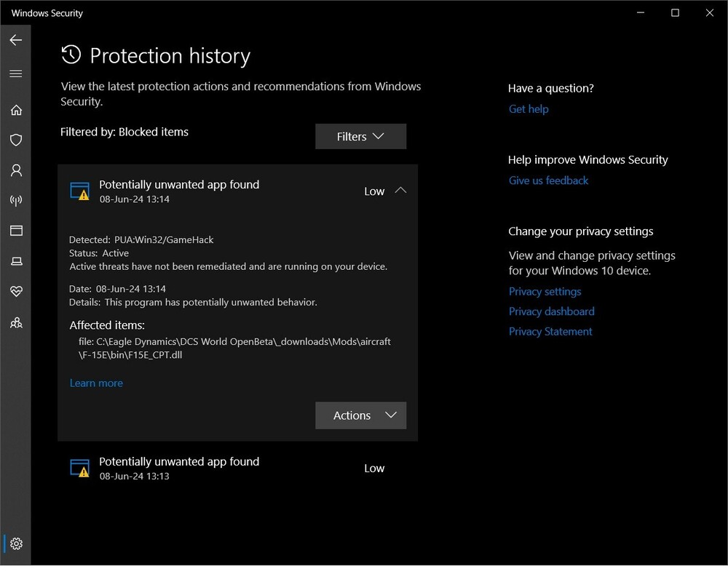Open the Filters dropdown
Image resolution: width=728 pixels, height=574 pixels.
[x=360, y=137]
